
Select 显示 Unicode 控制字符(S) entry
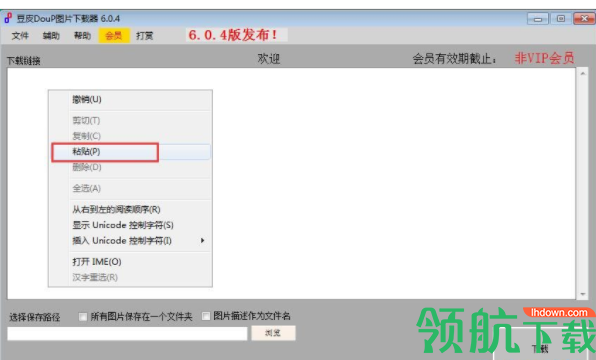pos(130,225)
